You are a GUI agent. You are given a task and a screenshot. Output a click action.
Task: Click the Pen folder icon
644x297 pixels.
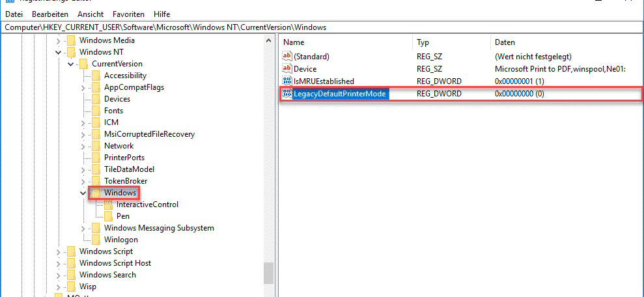[x=109, y=216]
